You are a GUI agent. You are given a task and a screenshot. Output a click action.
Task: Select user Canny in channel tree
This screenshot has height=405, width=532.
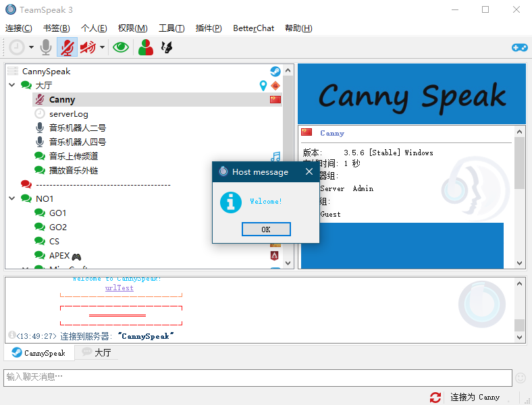(x=157, y=100)
